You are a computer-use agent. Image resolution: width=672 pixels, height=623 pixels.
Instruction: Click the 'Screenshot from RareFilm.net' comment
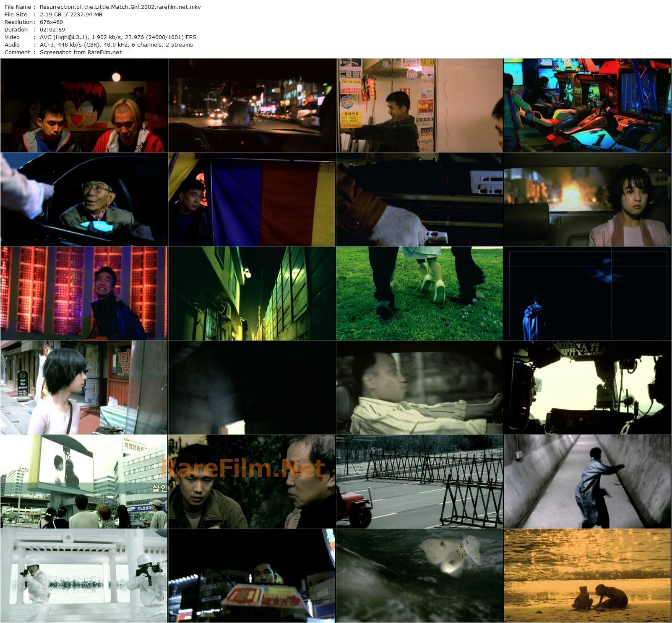click(x=81, y=52)
